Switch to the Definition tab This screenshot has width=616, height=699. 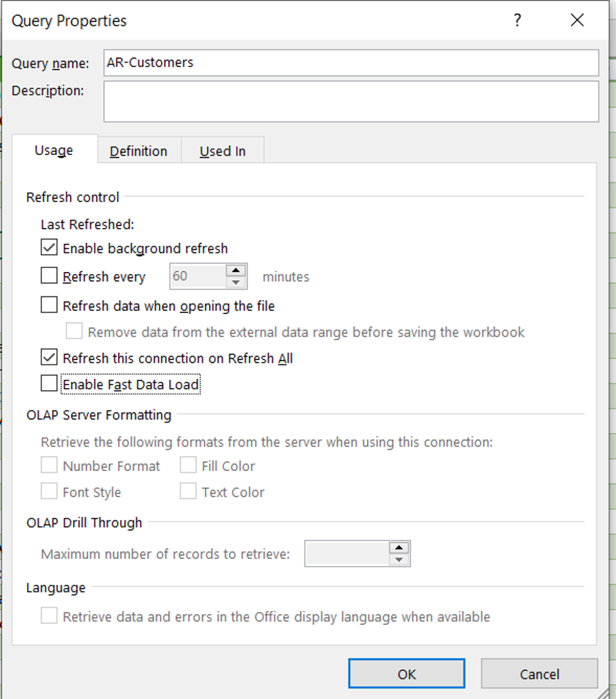pos(138,151)
